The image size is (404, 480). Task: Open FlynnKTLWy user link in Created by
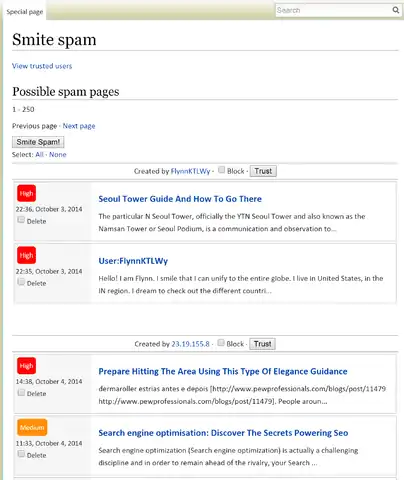tap(190, 171)
